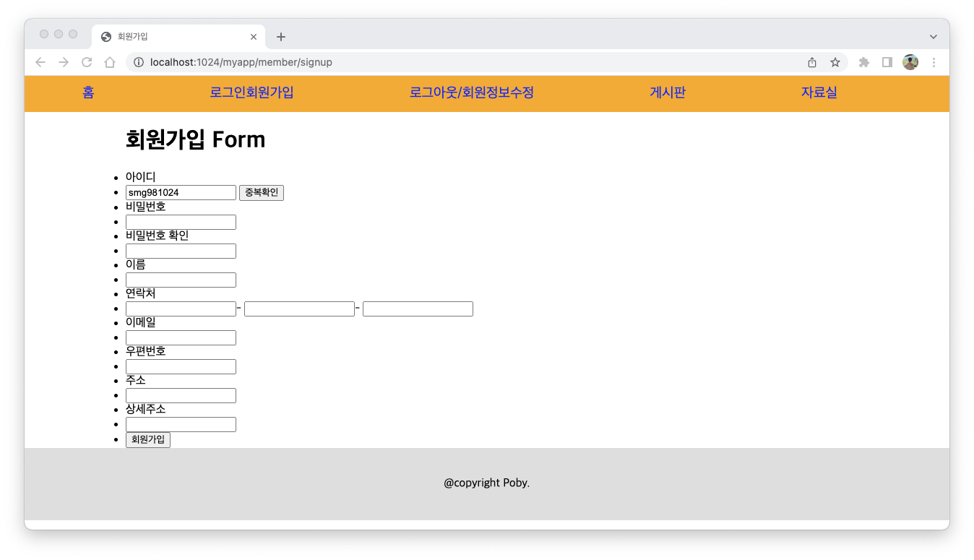Open the 로그인회원가입 navigation link
The width and height of the screenshot is (974, 560).
pyautogui.click(x=251, y=92)
